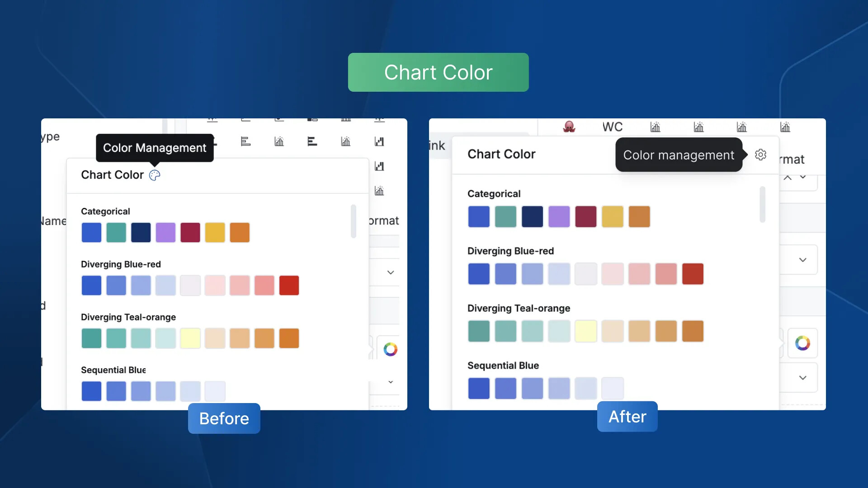Choose the WC word cloud chart

[612, 127]
